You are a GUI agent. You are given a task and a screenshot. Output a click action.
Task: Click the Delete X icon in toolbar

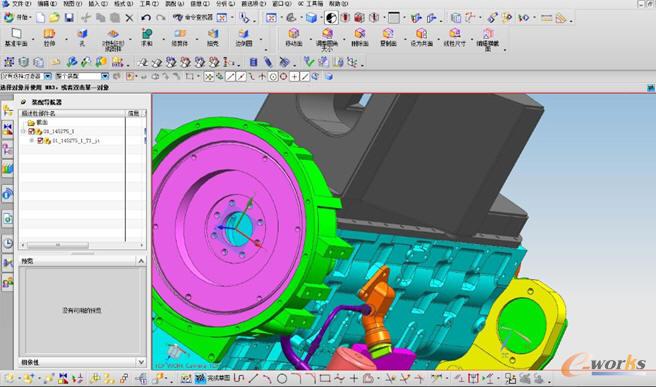(129, 18)
